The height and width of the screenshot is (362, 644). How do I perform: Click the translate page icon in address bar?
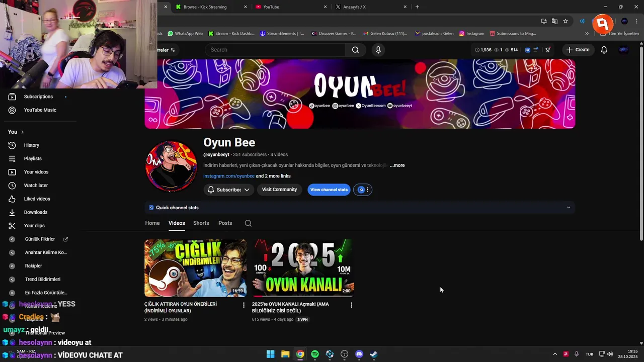pyautogui.click(x=554, y=21)
